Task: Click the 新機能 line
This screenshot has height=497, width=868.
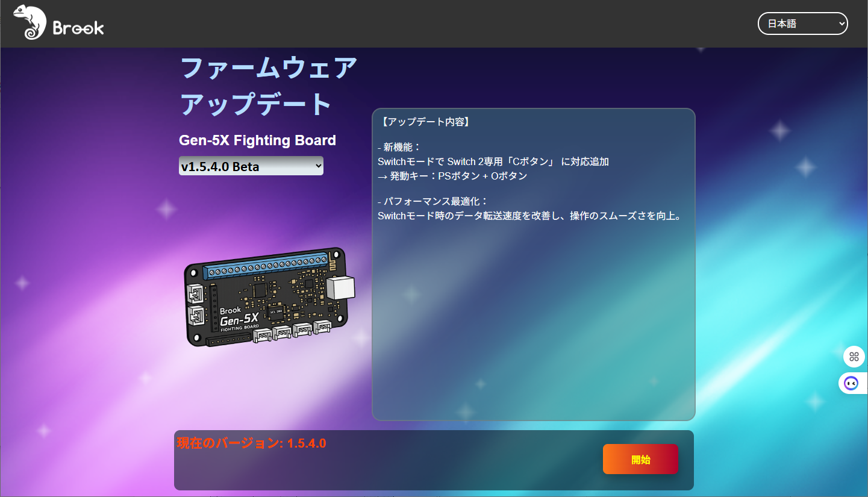Action: coord(399,147)
